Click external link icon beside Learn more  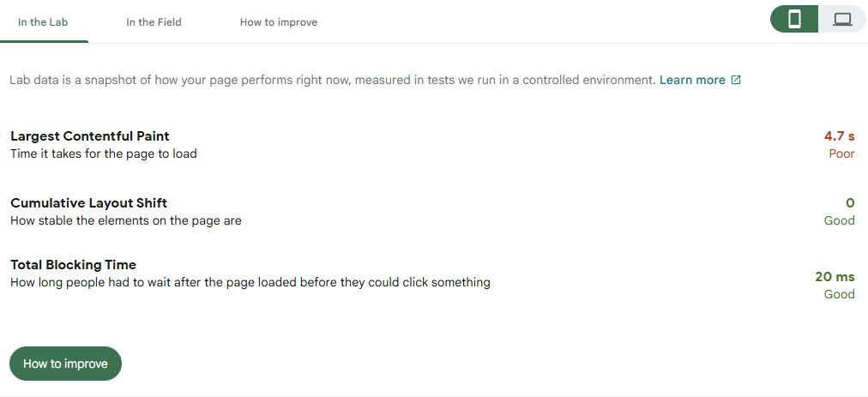(x=736, y=80)
